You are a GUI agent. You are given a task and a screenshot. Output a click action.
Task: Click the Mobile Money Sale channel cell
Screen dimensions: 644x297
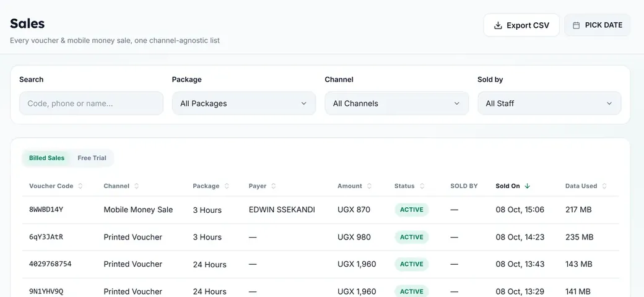point(138,210)
